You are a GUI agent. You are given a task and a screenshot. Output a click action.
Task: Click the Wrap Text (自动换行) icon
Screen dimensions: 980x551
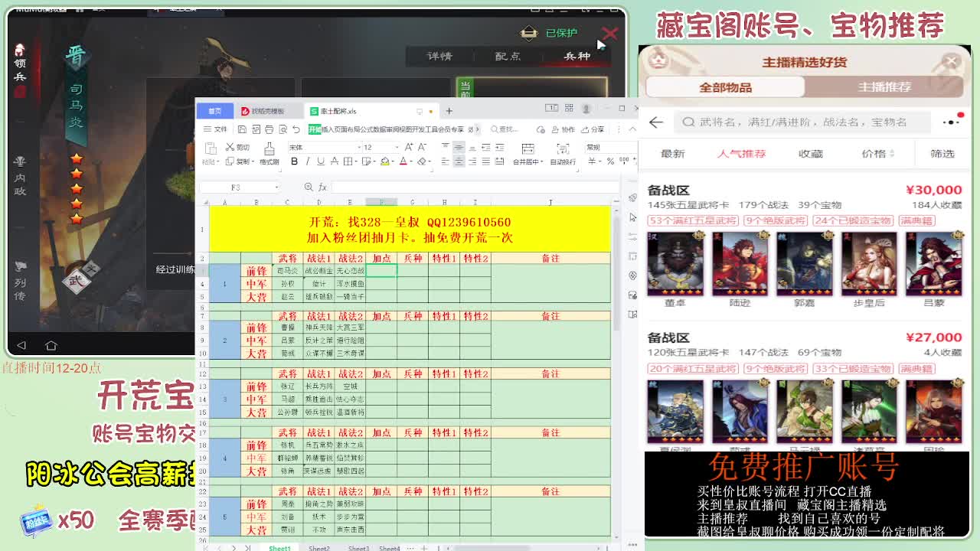(563, 148)
